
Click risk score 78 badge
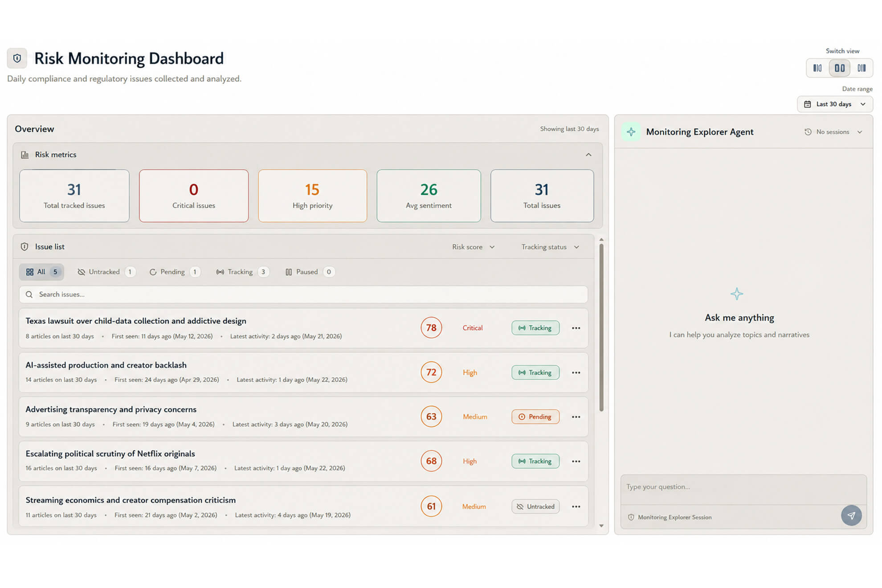pos(431,328)
